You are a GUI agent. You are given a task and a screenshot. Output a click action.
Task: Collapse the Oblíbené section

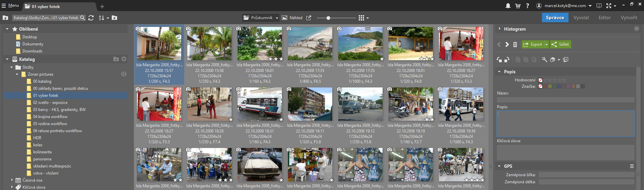(x=7, y=29)
